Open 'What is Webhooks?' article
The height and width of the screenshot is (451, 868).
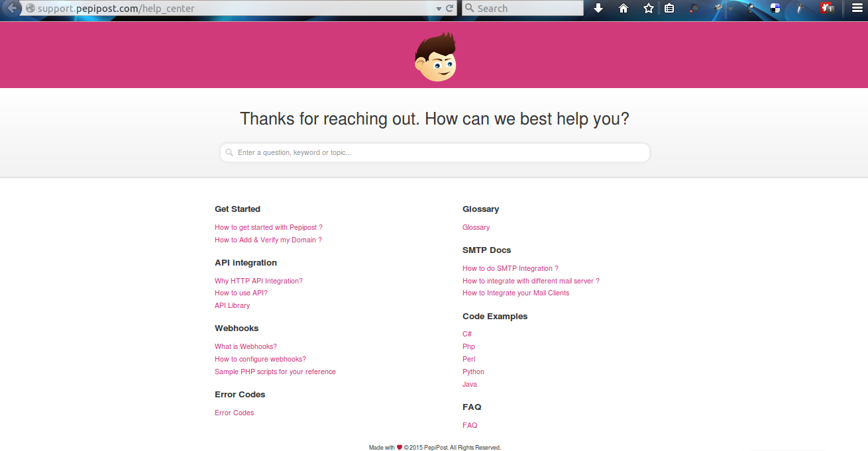[x=246, y=346]
